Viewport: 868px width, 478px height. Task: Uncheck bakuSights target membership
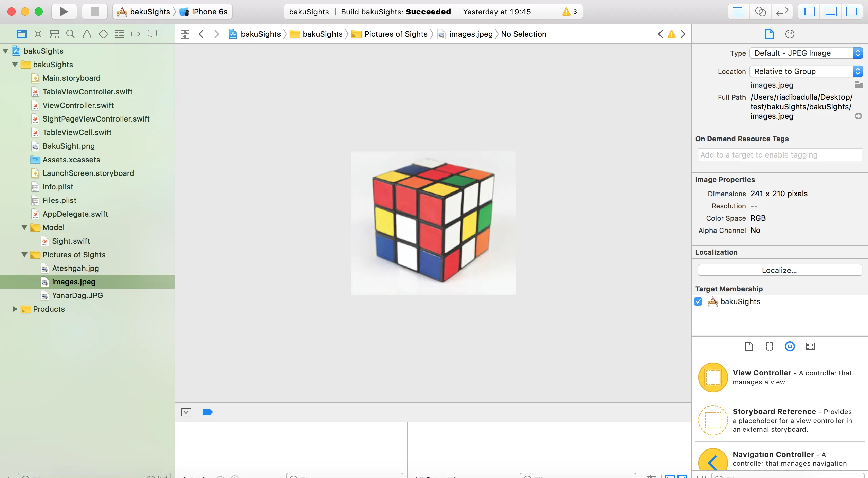click(698, 301)
